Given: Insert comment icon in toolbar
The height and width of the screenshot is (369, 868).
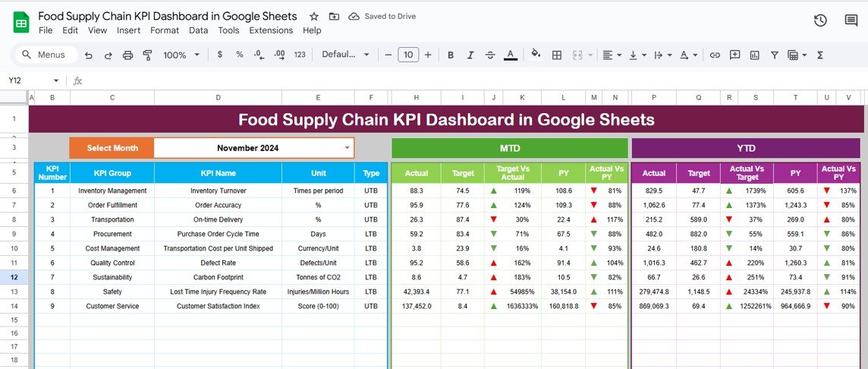Looking at the screenshot, I should coord(734,55).
